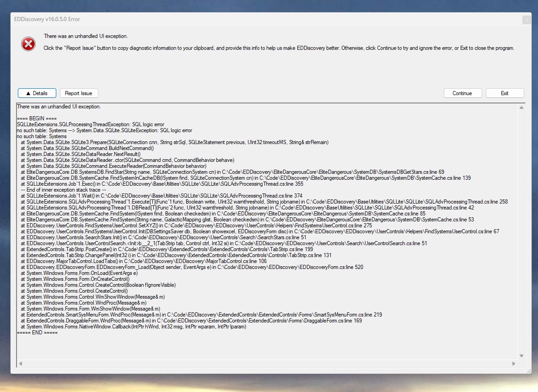Click the SQLiteDataReader..ctor stack line
Viewport: 538px width, 392px height.
[128, 160]
